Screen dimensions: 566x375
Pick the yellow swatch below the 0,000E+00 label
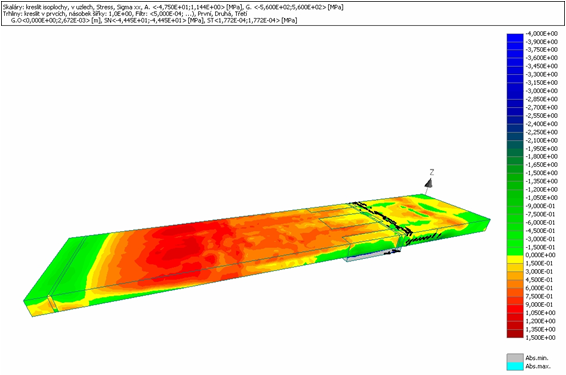coord(515,259)
